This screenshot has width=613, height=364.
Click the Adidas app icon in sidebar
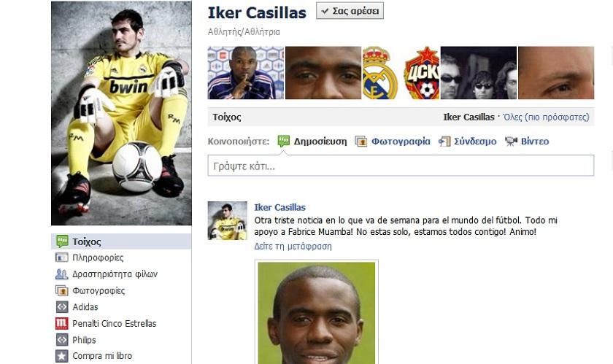click(62, 307)
